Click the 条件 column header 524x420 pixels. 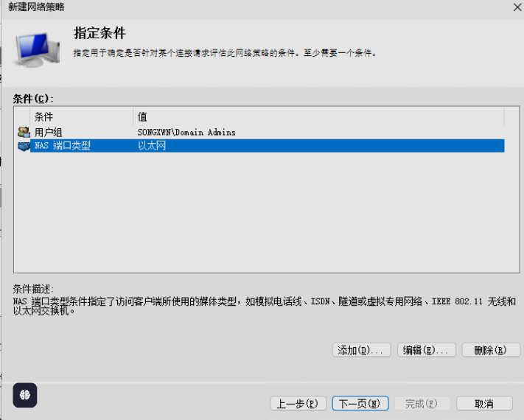click(82, 116)
